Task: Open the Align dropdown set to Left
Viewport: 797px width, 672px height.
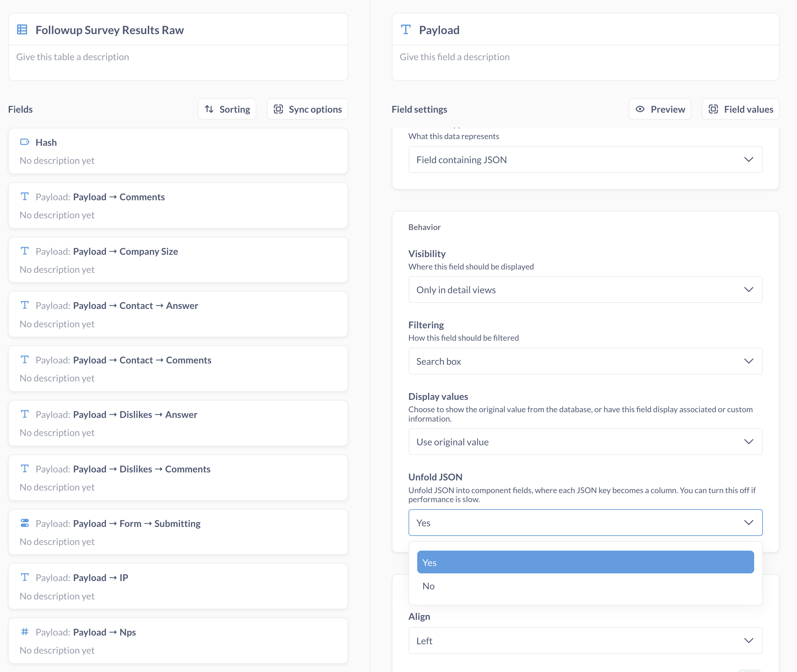Action: coord(585,640)
